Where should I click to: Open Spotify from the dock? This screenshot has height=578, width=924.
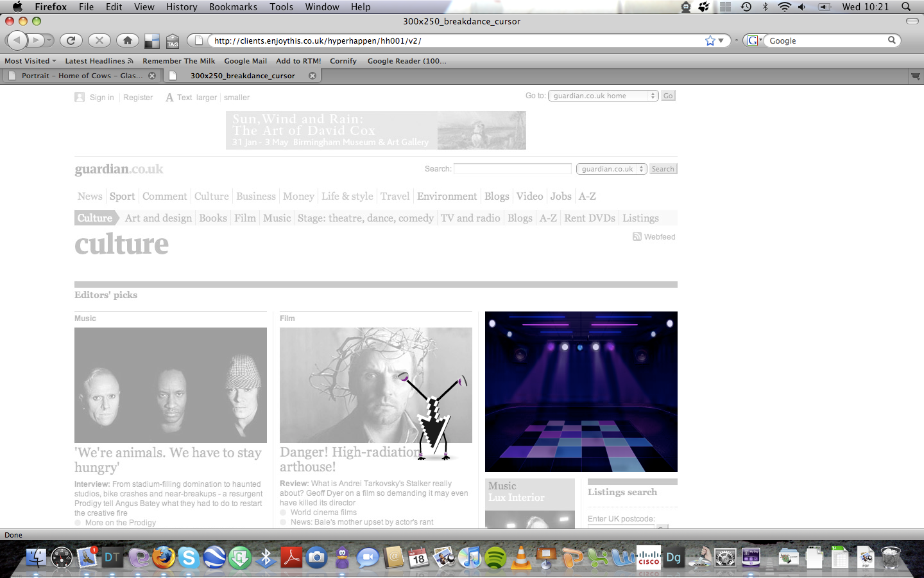[495, 557]
